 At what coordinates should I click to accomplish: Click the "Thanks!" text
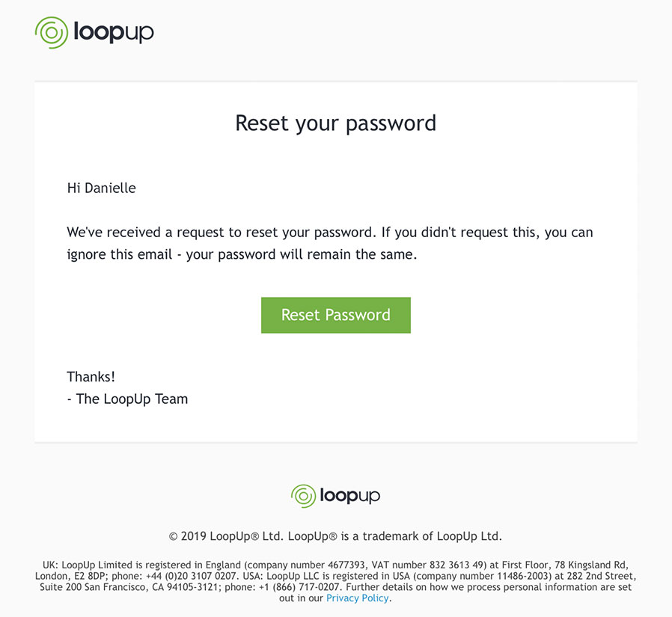click(x=91, y=377)
